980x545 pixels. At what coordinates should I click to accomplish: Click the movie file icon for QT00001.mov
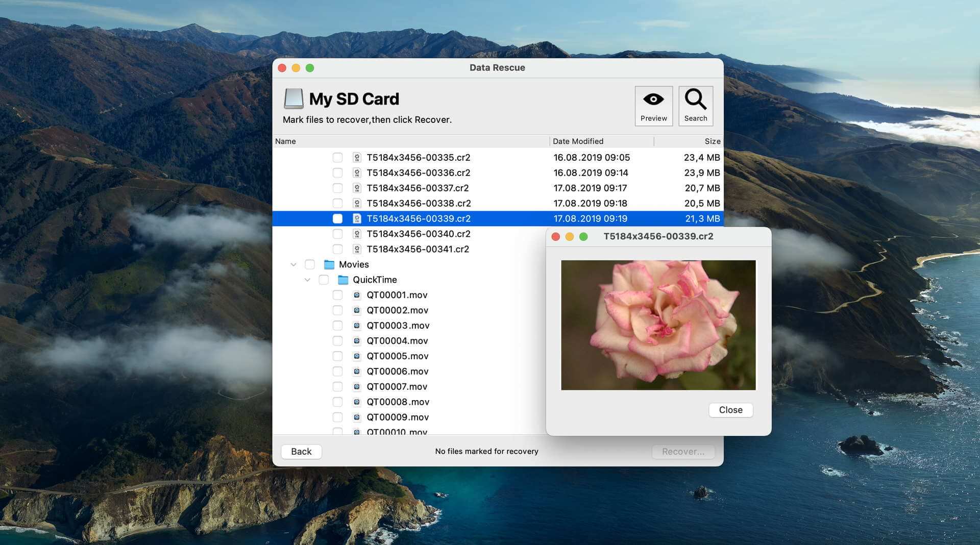click(x=357, y=295)
